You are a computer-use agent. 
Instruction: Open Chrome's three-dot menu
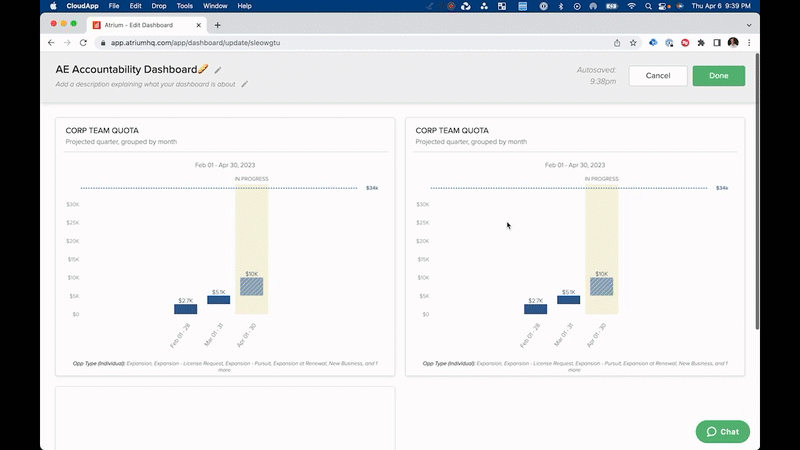(749, 43)
